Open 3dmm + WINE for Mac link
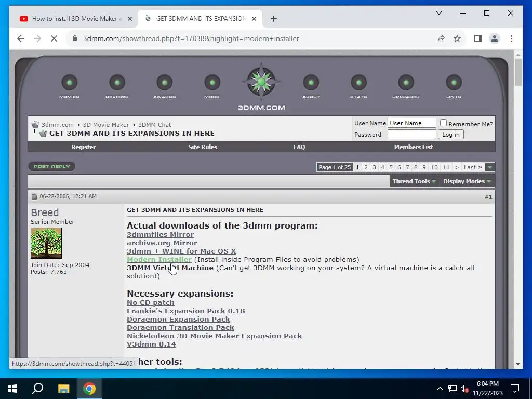Screen dimensions: 532x399 pos(181,251)
